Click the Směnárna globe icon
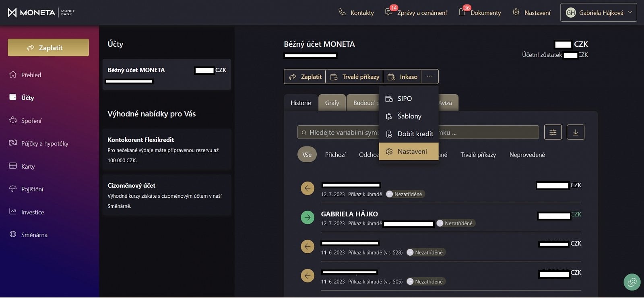Image resolution: width=644 pixels, height=298 pixels. point(13,234)
